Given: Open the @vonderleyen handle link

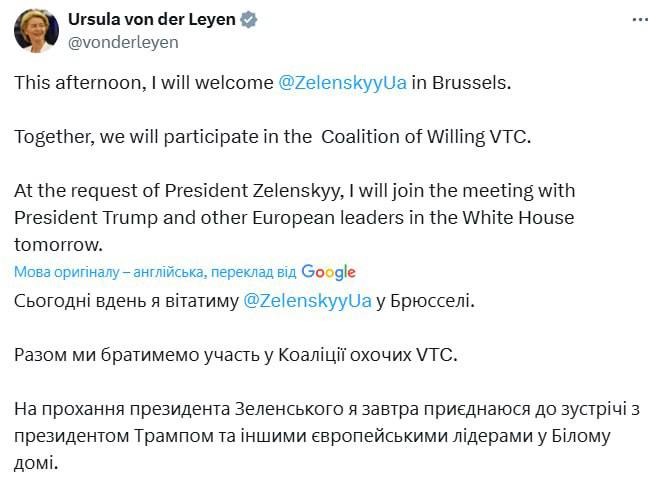Looking at the screenshot, I should [x=123, y=42].
